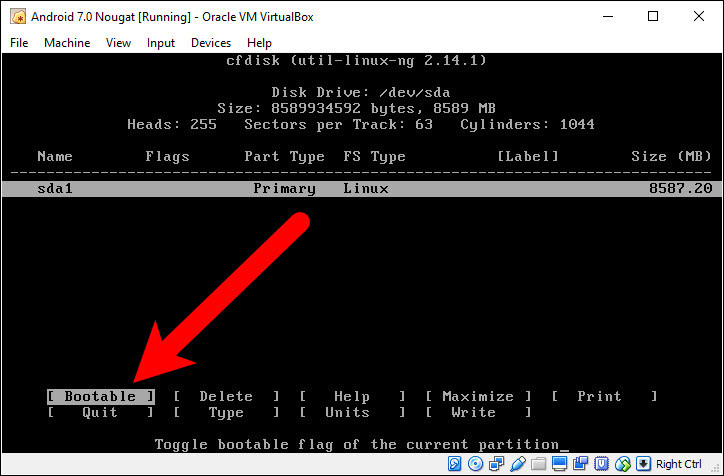Click the Part Type column header
The height and width of the screenshot is (476, 724).
point(284,157)
